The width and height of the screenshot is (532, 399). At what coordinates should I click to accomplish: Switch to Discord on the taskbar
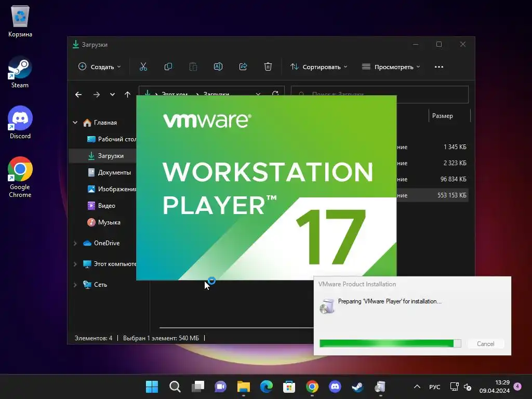click(335, 387)
